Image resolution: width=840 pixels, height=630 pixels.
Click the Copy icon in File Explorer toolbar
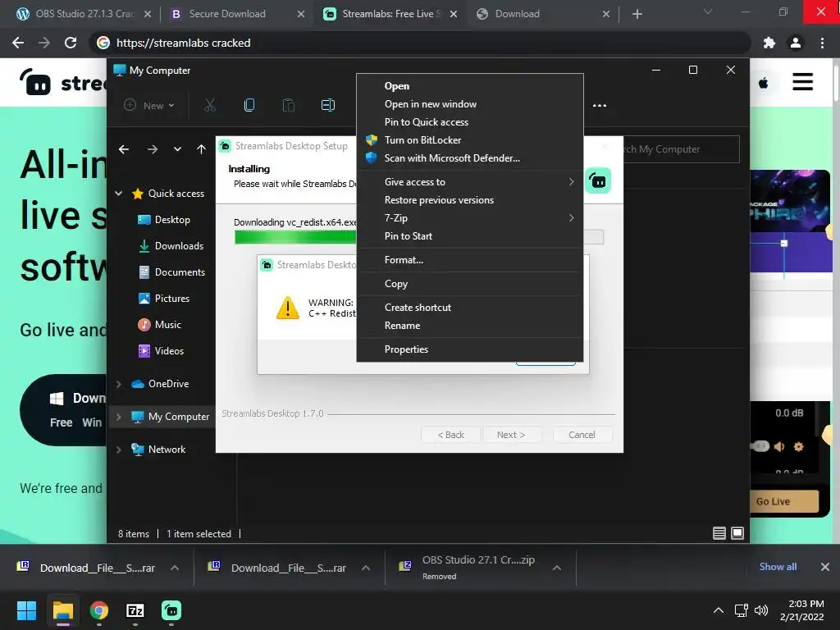tap(249, 105)
